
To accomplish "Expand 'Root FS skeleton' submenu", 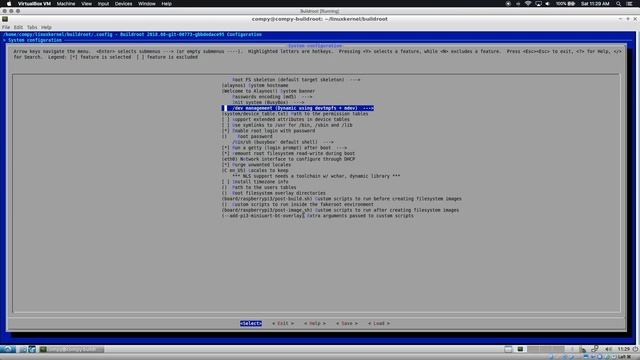I will point(296,80).
